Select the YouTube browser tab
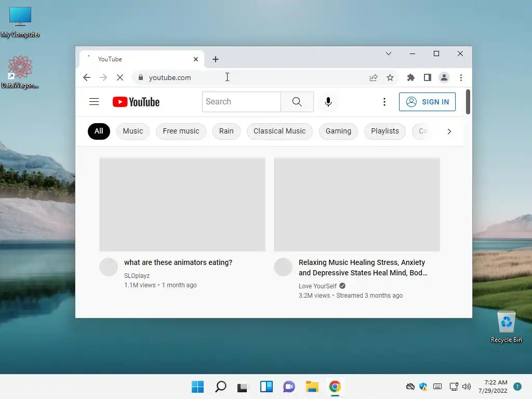This screenshot has width=532, height=399. [x=141, y=59]
